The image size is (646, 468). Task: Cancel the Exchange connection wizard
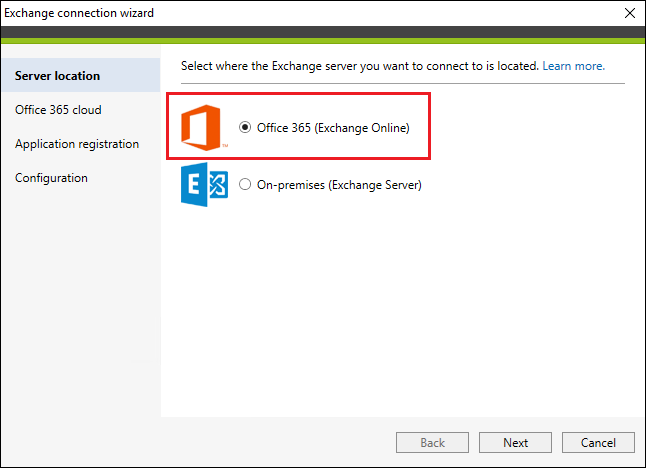click(x=598, y=442)
